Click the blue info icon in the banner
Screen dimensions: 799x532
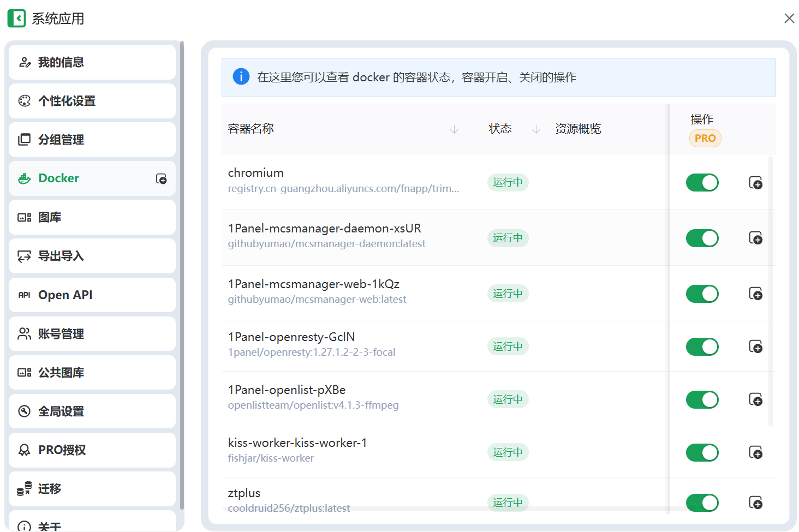[x=241, y=76]
